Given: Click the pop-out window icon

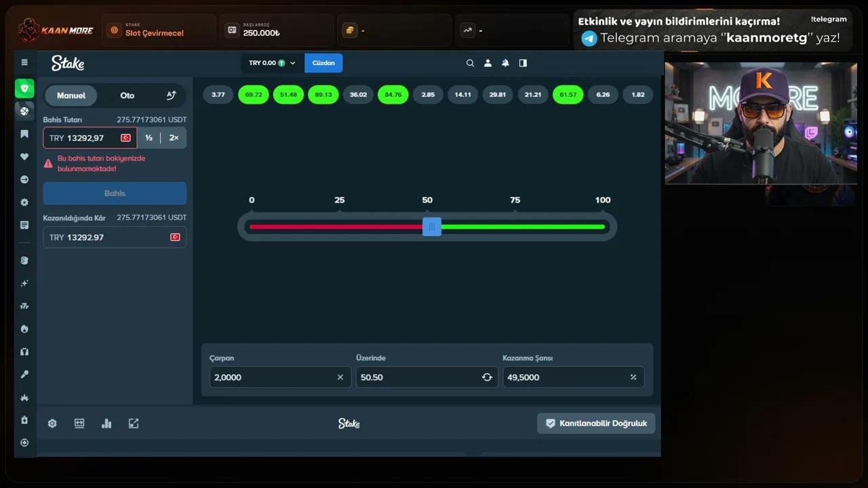Looking at the screenshot, I should click(134, 424).
